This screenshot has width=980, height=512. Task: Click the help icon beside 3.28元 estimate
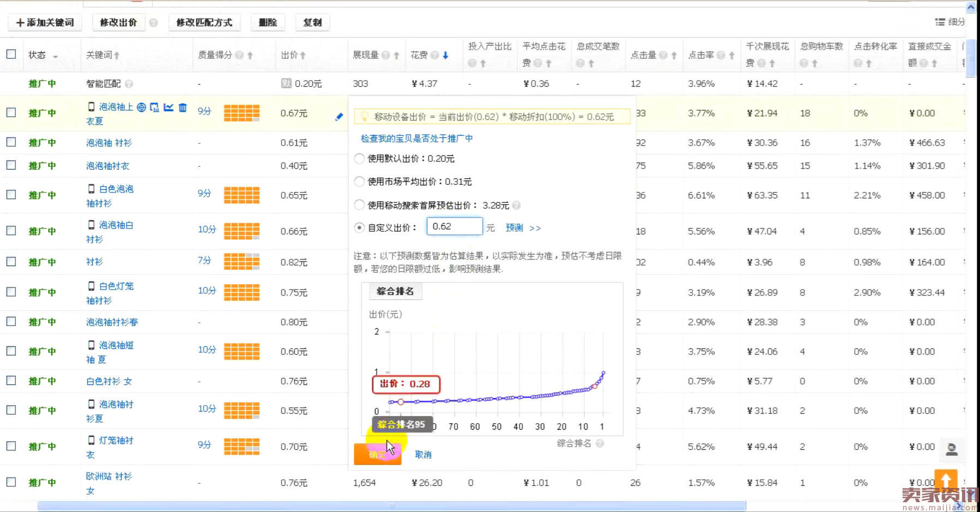pos(516,206)
